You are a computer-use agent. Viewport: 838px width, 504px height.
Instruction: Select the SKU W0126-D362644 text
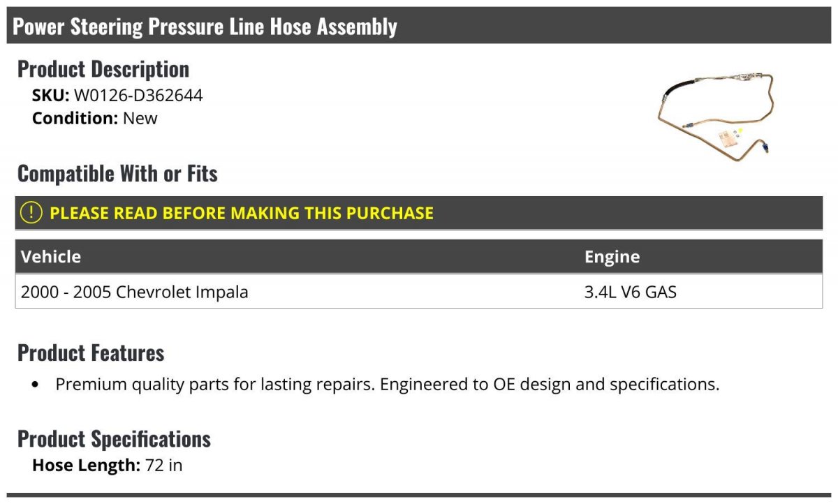coord(117,96)
